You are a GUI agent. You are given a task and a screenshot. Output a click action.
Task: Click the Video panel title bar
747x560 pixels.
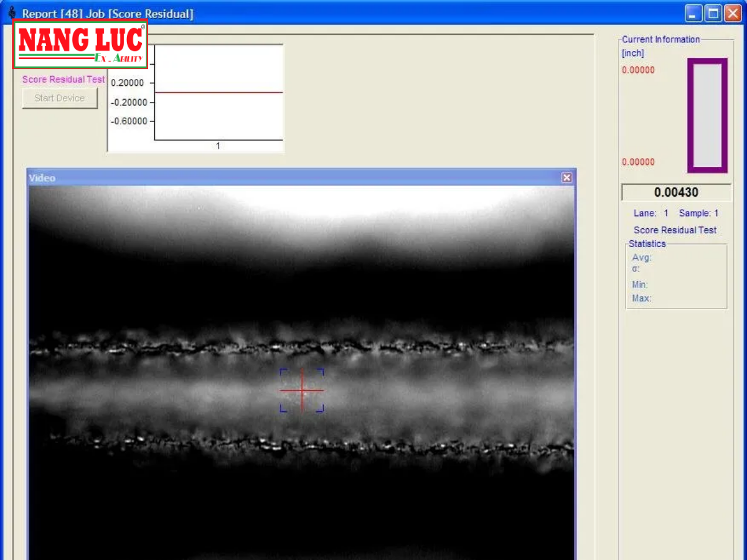293,178
